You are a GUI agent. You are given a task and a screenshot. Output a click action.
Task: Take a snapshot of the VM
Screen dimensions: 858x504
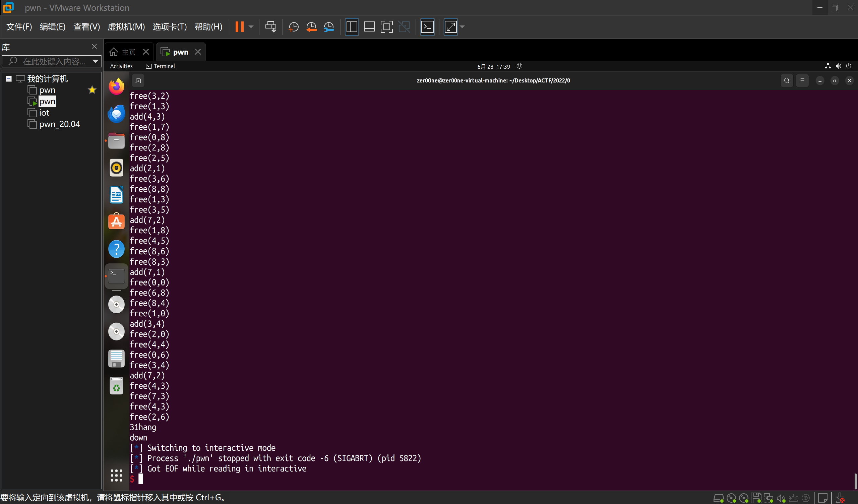point(293,26)
